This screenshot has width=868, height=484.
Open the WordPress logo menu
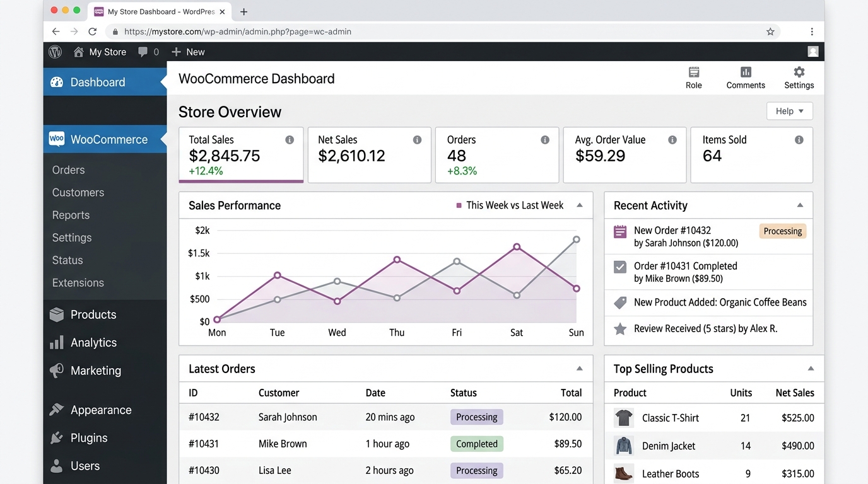[x=55, y=52]
